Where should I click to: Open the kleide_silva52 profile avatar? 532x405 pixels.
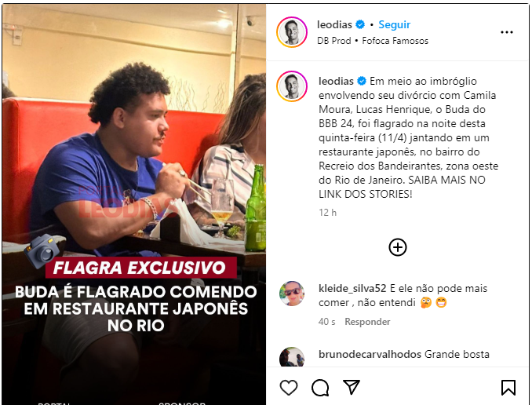tap(292, 294)
